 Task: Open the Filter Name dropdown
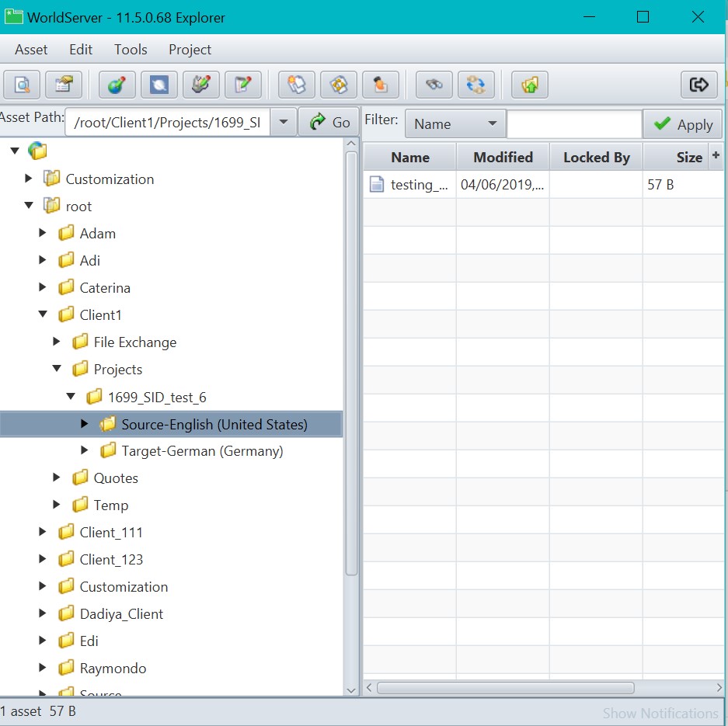point(455,124)
